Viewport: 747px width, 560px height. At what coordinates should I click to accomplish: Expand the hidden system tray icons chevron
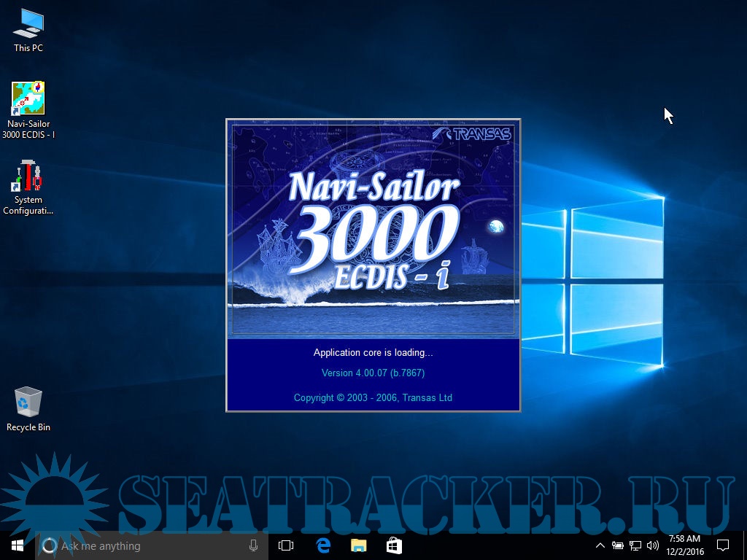tap(600, 545)
